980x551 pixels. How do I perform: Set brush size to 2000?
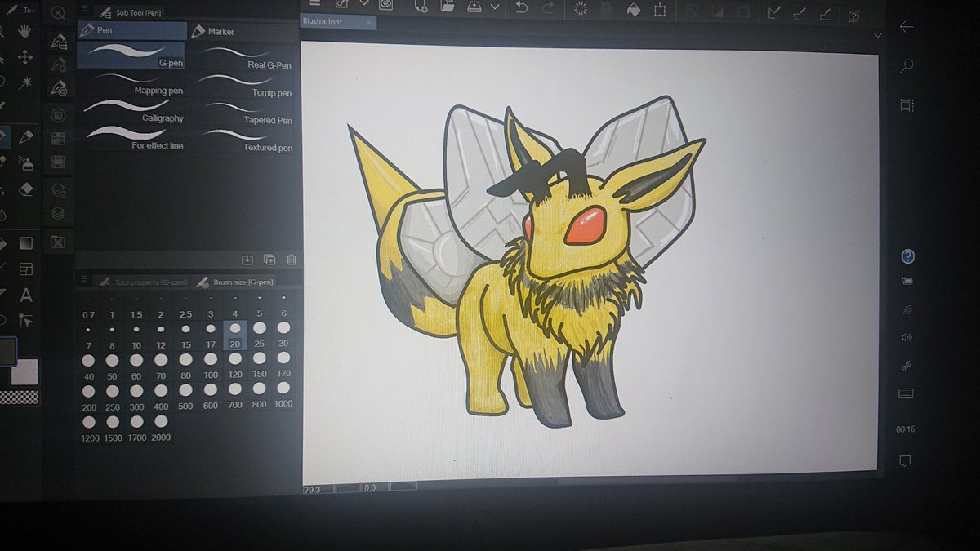pos(161,428)
